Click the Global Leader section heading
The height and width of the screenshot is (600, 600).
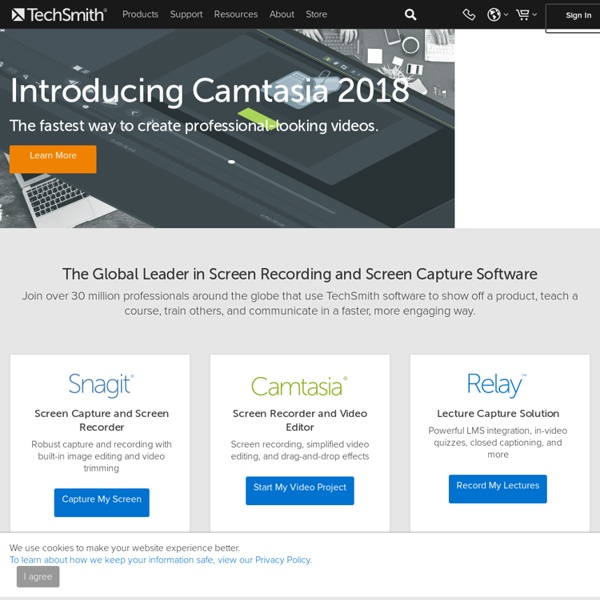300,274
